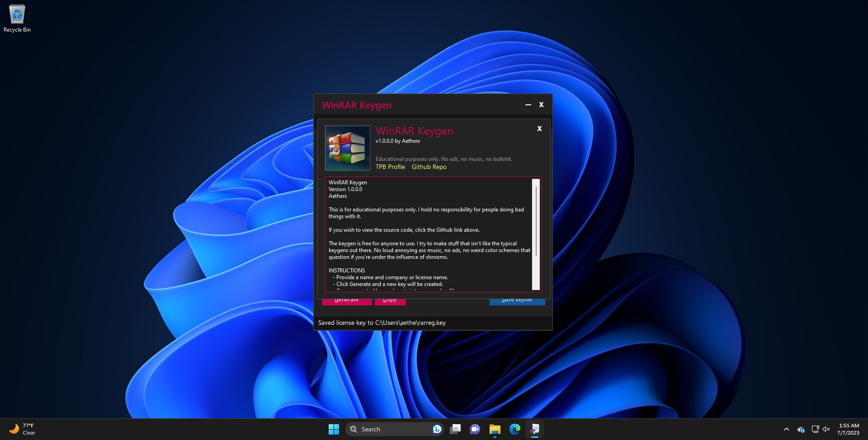The image size is (868, 440).
Task: Click the muted volume tray icon
Action: (x=826, y=429)
